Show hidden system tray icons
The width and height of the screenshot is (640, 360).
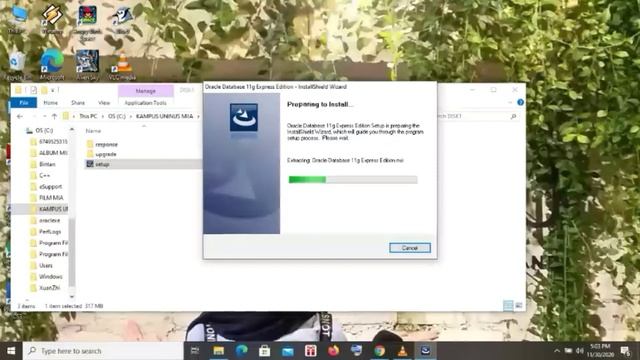coord(557,351)
